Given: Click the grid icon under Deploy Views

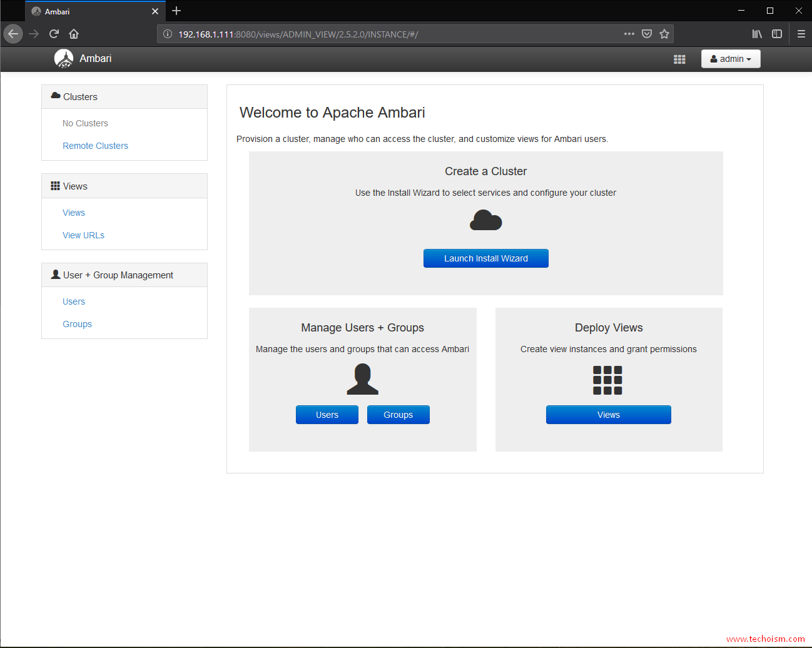Looking at the screenshot, I should (x=607, y=380).
